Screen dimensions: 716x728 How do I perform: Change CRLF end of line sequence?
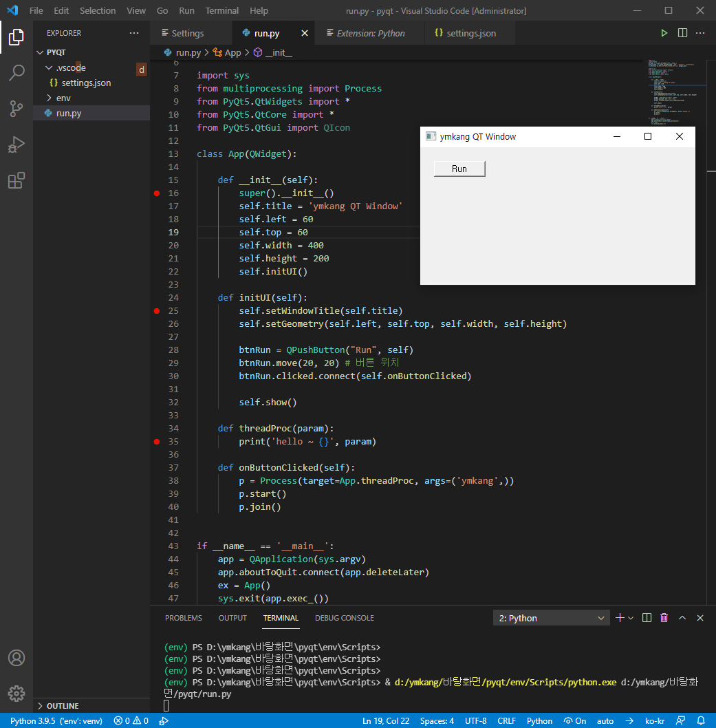tap(506, 720)
